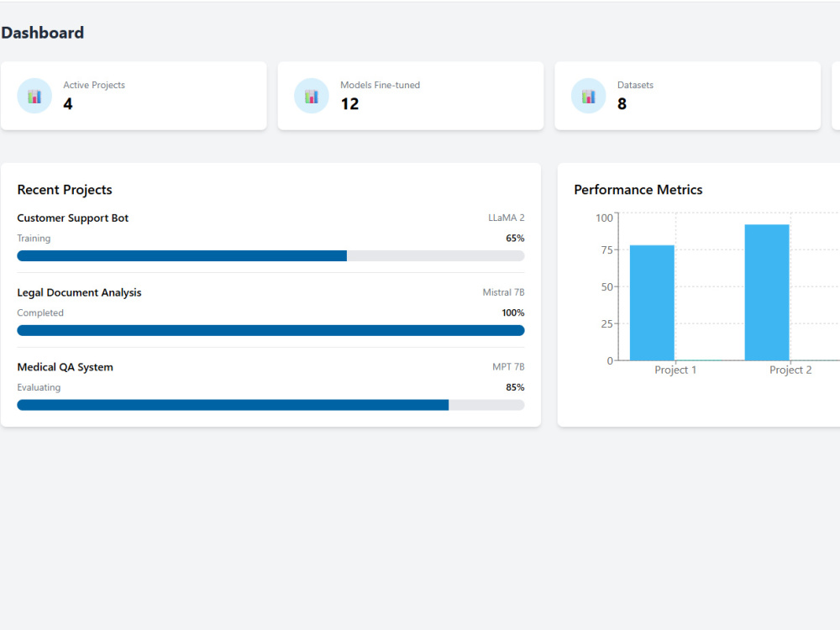
Task: Click the 25 value on chart axis
Action: coord(607,324)
